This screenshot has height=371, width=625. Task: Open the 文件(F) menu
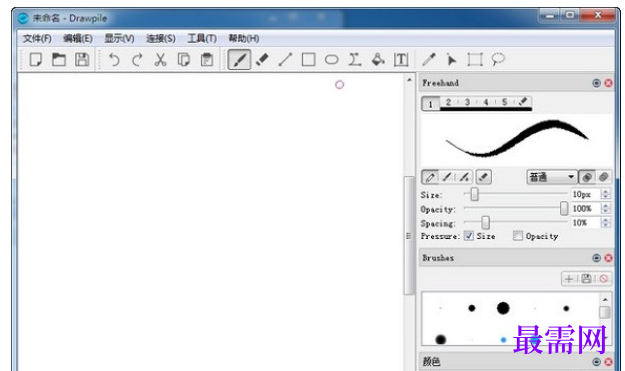pos(37,38)
